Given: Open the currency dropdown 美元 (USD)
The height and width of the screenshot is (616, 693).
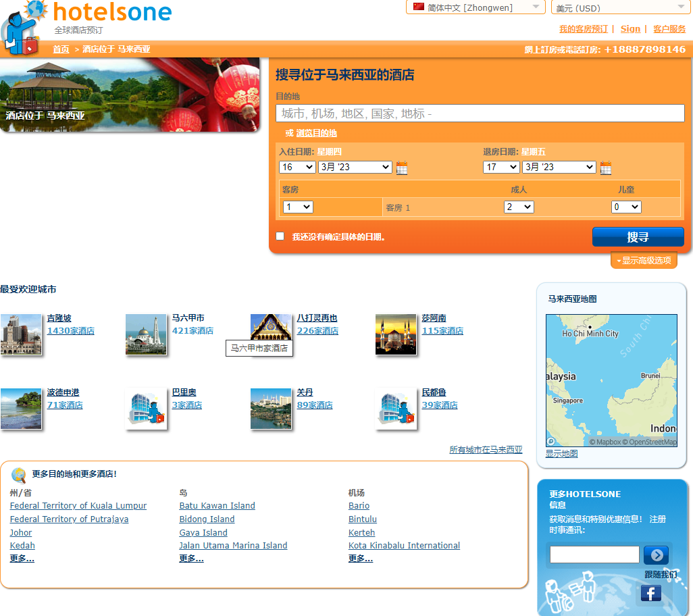Looking at the screenshot, I should (621, 7).
